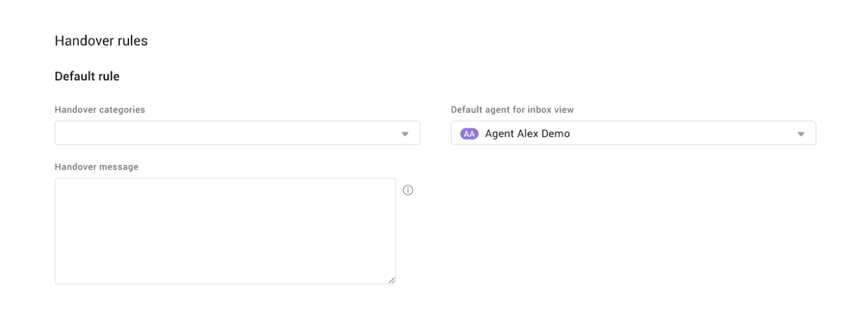
Task: Select the Agent Alex Demo name text
Action: tap(527, 134)
